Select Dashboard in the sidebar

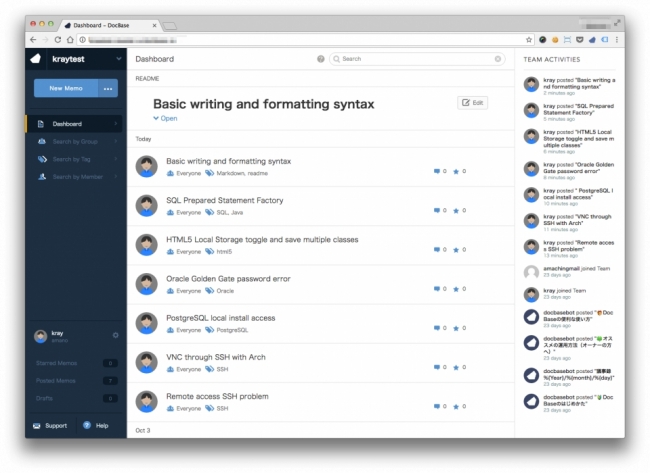click(x=74, y=124)
